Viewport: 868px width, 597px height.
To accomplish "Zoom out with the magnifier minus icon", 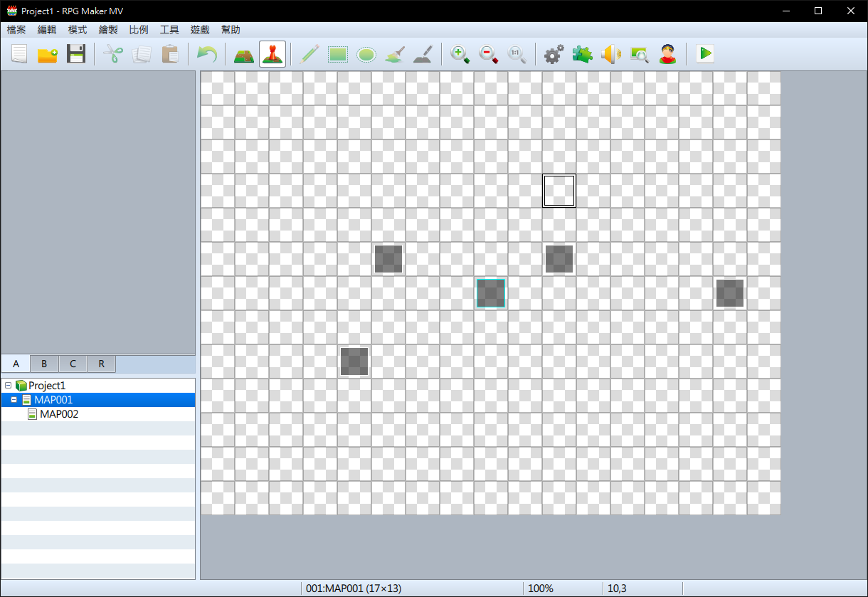I will (x=489, y=54).
